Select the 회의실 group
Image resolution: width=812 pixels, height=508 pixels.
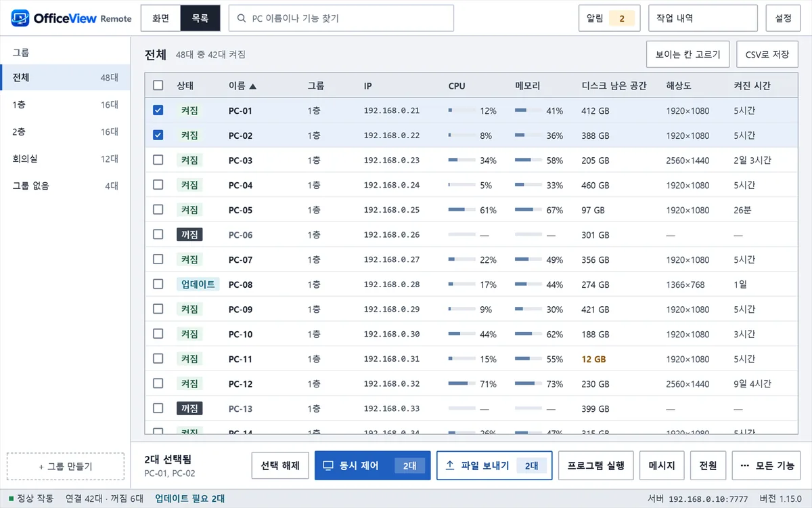65,159
